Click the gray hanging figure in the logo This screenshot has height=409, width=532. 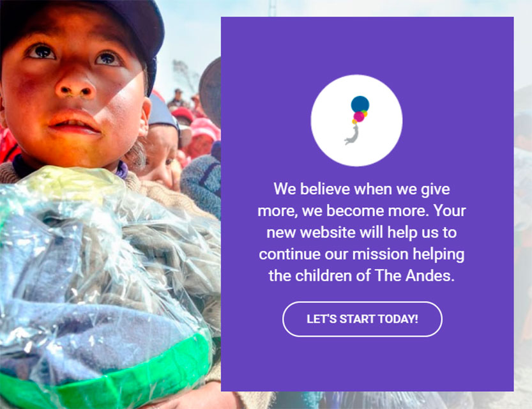click(x=352, y=135)
